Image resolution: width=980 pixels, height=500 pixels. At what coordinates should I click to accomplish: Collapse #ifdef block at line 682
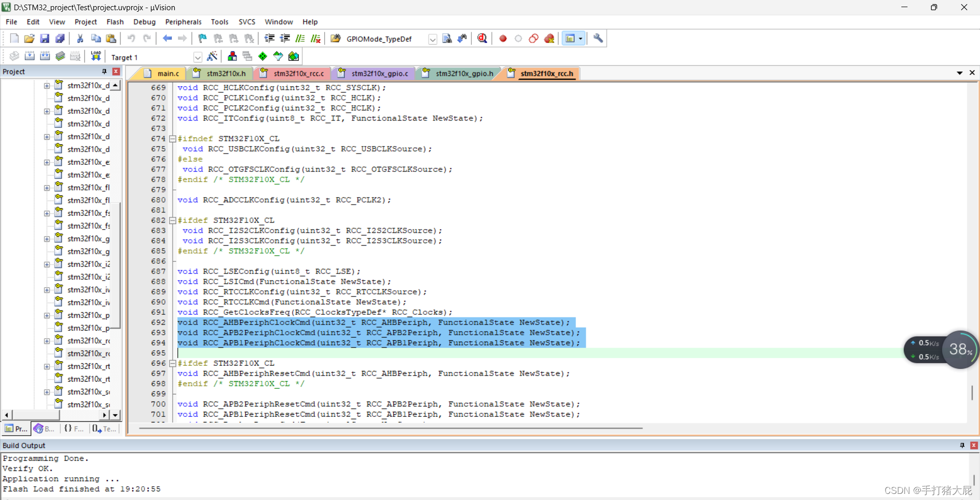coord(173,220)
